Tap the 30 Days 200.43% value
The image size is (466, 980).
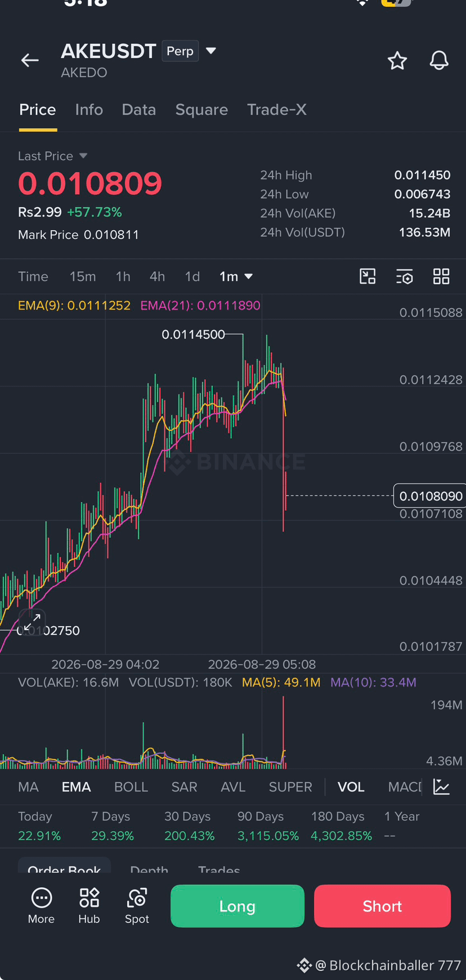click(190, 836)
